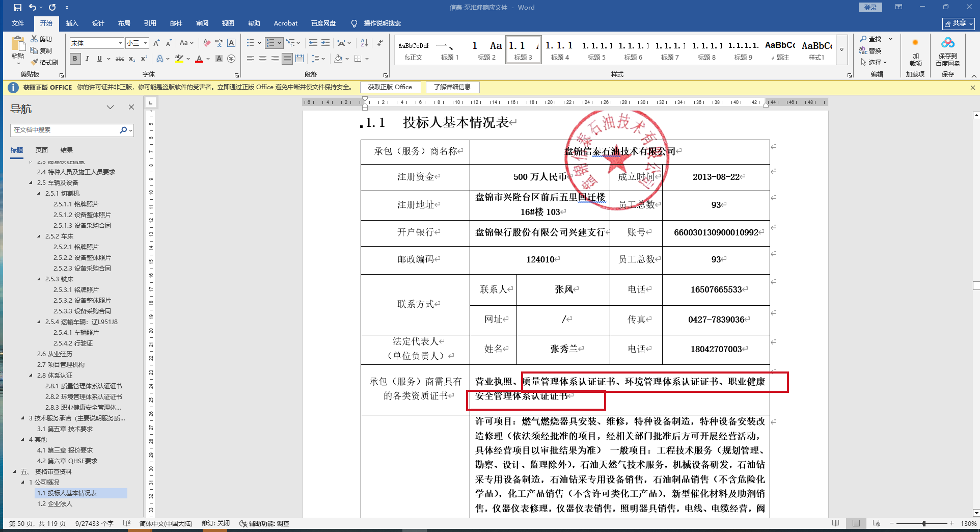
Task: Open the change case Aa dropdown
Action: click(x=186, y=43)
